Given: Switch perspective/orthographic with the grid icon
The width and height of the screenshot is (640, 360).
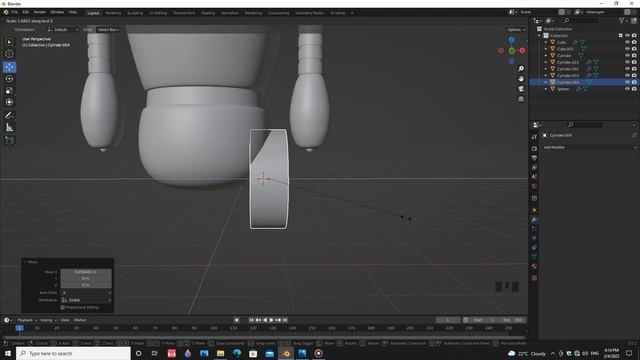Looking at the screenshot, I should tap(521, 99).
